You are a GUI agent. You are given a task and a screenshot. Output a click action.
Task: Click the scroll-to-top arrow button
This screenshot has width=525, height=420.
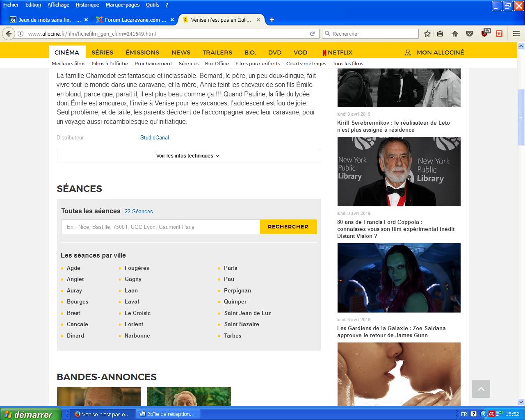pyautogui.click(x=481, y=388)
